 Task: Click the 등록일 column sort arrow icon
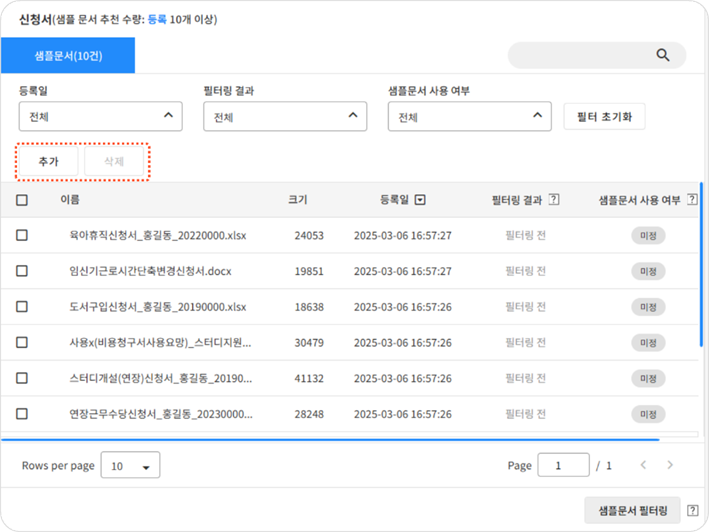click(420, 200)
